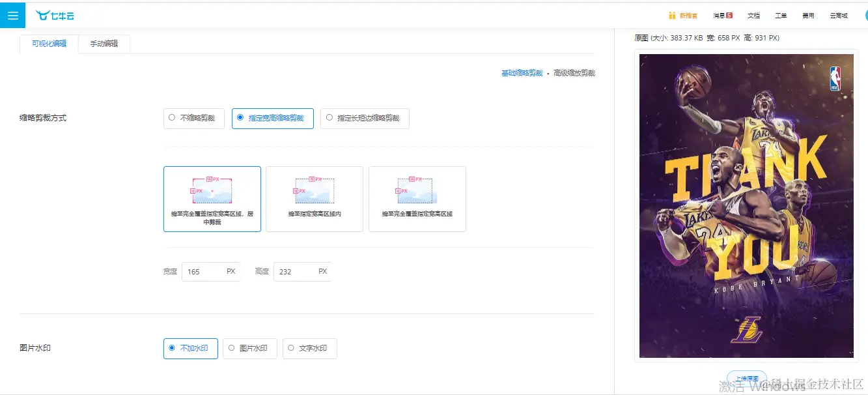Viewport: 868px width, 395px height.
Task: Select the 不缩略剪裁 radio option
Action: 194,118
